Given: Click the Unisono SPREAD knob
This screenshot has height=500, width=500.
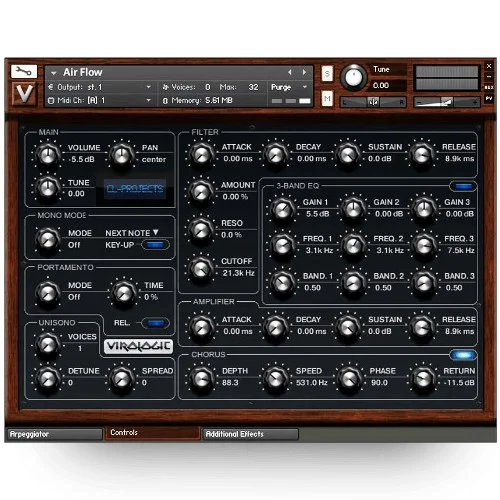Looking at the screenshot, I should point(122,379).
